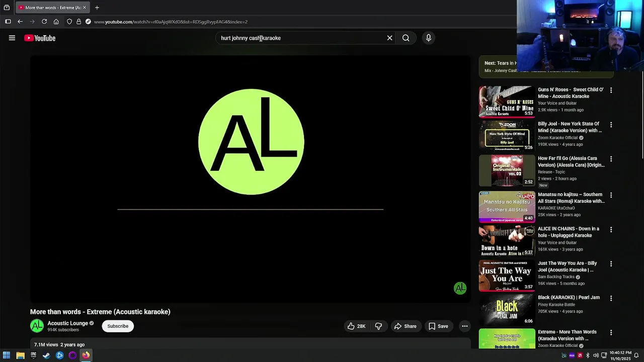Open notification bell in taskbar
This screenshot has height=362, width=644.
point(636,355)
